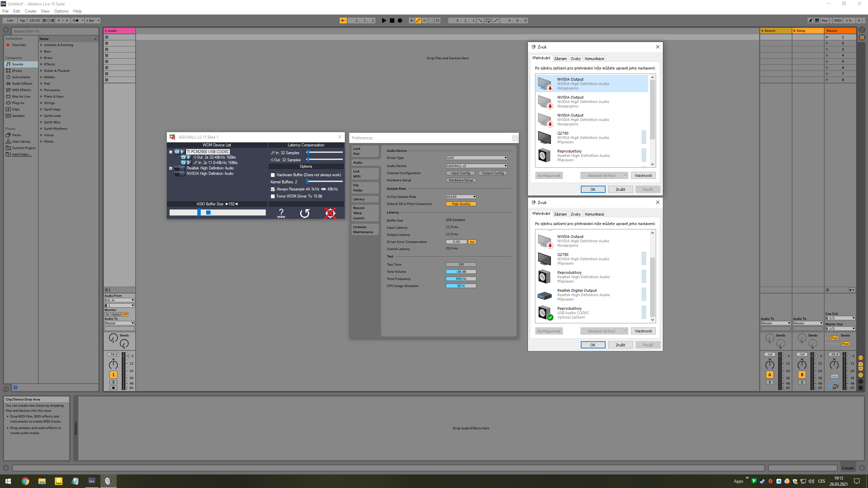868x488 pixels.
Task: Enable Hardware Buffer checkbox in ASIO4ALL
Action: [273, 175]
